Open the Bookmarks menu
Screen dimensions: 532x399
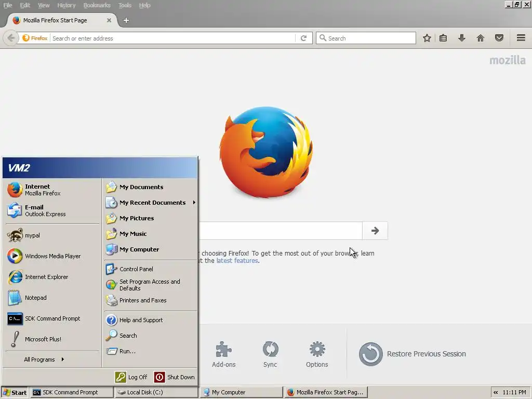pyautogui.click(x=97, y=5)
